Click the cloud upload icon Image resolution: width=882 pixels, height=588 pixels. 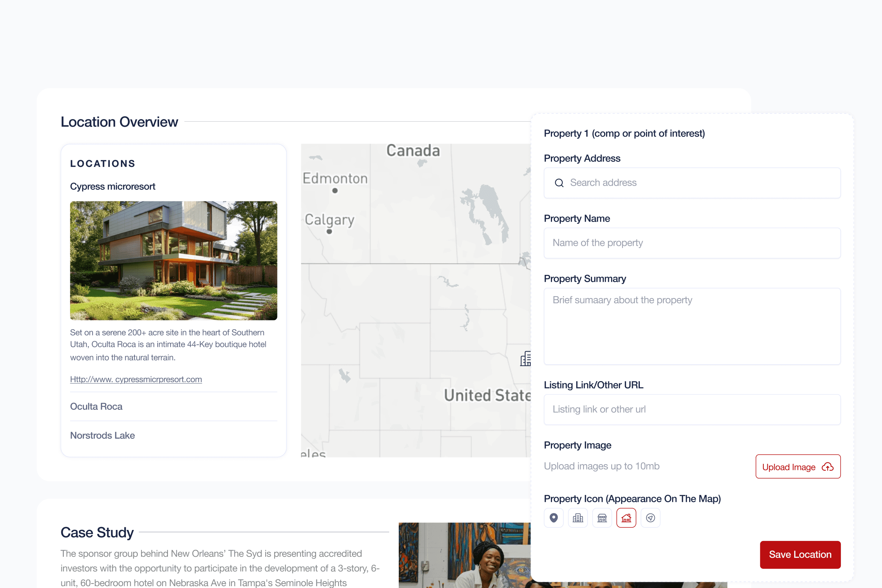click(827, 467)
